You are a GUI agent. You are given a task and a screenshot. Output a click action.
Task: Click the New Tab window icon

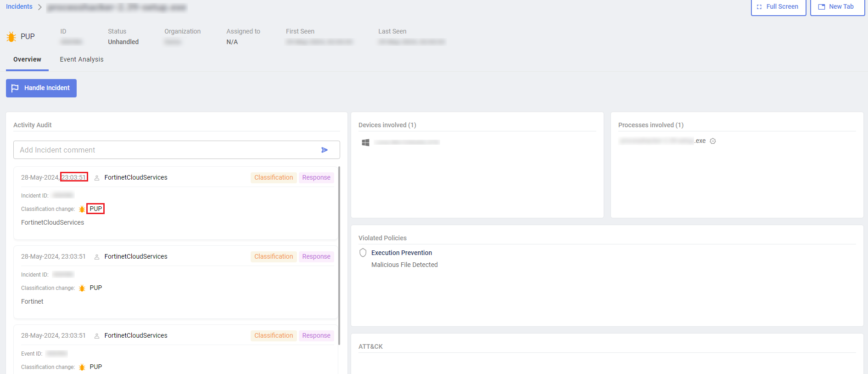pos(822,7)
